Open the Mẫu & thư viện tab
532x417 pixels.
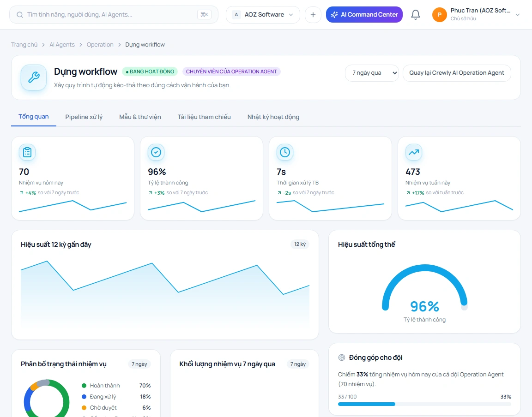coord(140,117)
